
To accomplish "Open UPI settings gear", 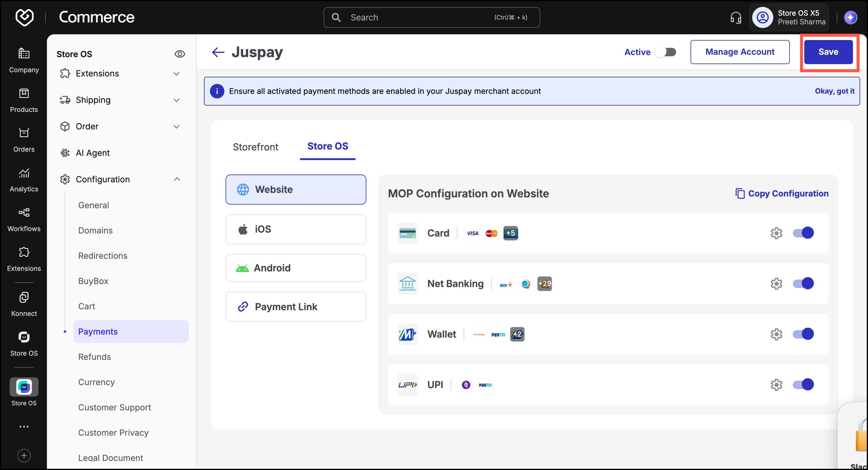I will click(x=776, y=385).
